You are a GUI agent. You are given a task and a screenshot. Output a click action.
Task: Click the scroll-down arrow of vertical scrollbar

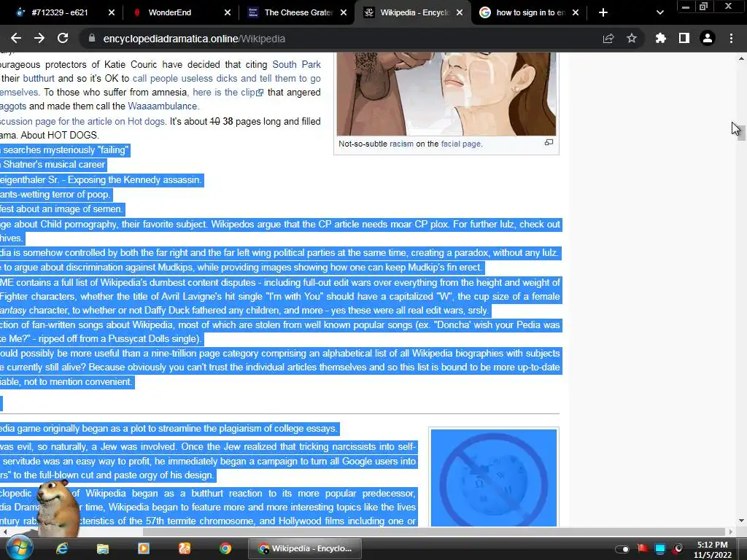[x=741, y=521]
